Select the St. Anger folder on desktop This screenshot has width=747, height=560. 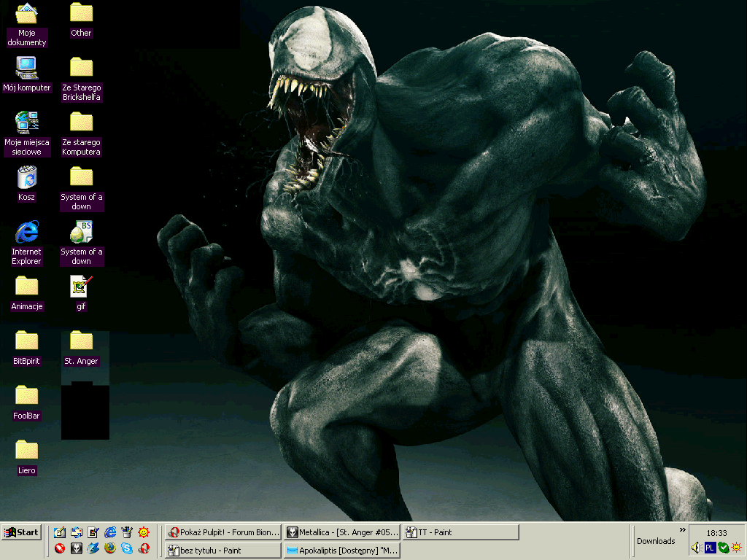click(81, 341)
